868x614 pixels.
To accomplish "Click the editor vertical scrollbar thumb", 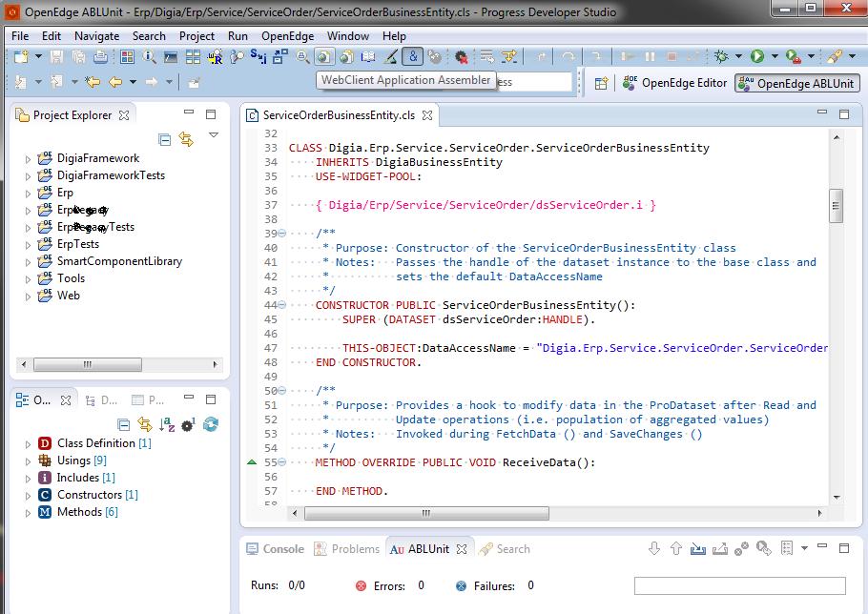I will point(836,206).
